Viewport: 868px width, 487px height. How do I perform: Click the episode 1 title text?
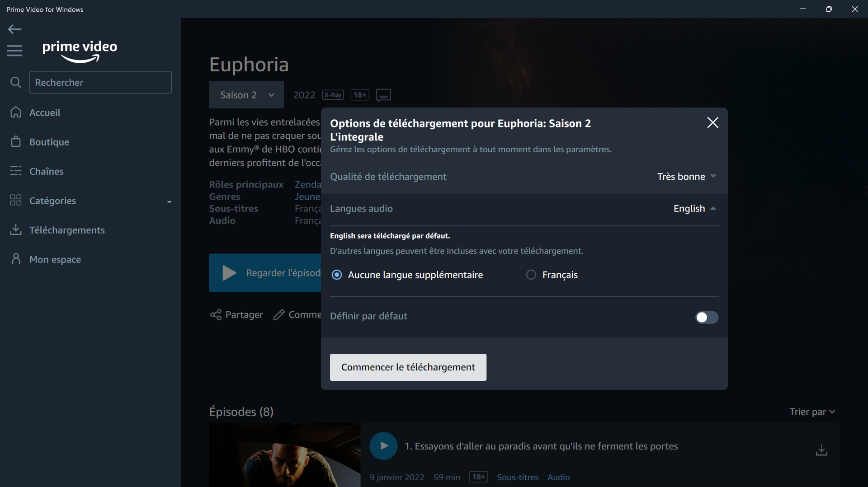pos(541,446)
